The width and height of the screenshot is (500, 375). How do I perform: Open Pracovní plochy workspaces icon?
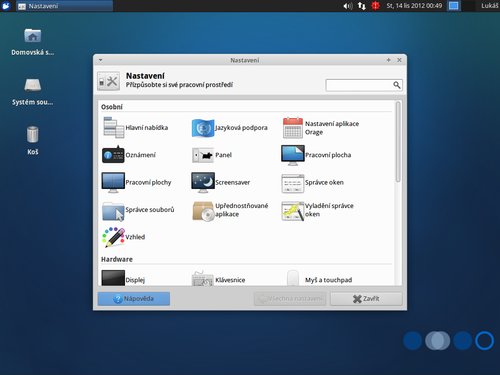pos(113,182)
